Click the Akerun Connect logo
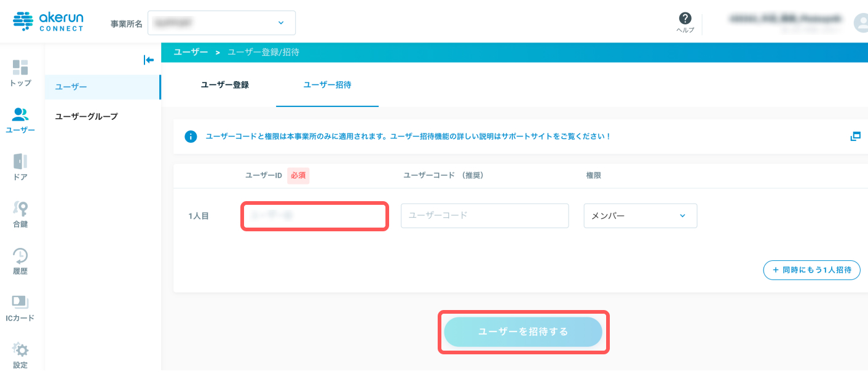The image size is (868, 374). click(x=48, y=21)
